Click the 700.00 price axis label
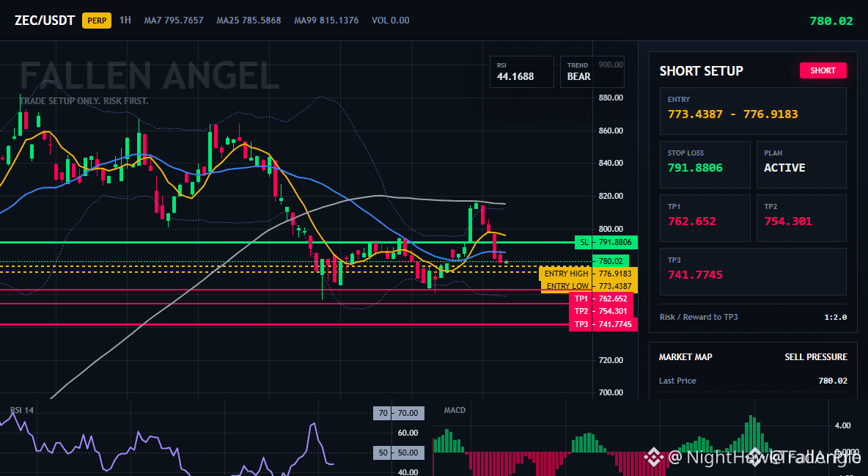Image resolution: width=868 pixels, height=476 pixels. [611, 392]
